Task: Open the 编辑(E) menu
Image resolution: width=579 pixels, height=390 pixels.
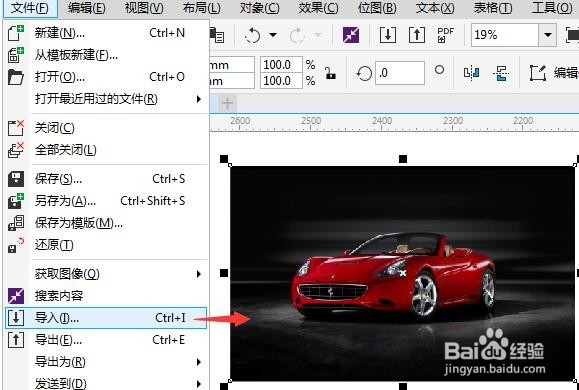Action: click(x=87, y=8)
